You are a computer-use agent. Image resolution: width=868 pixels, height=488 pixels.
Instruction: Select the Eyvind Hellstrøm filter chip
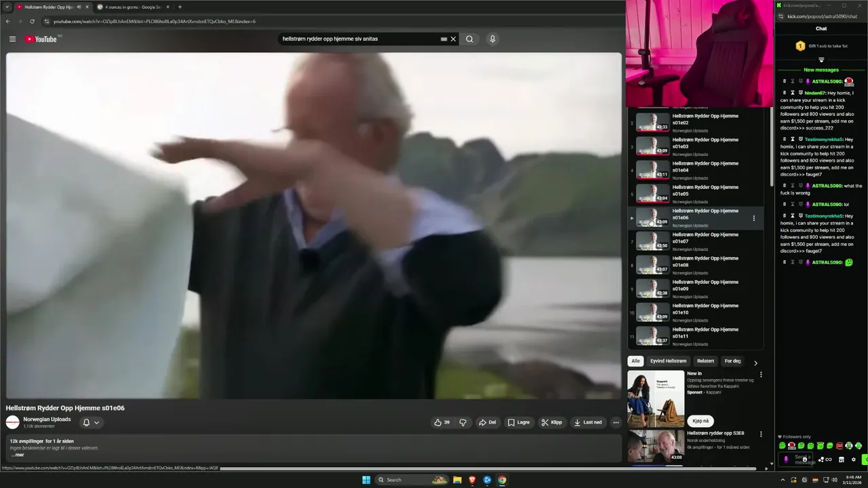click(x=668, y=361)
